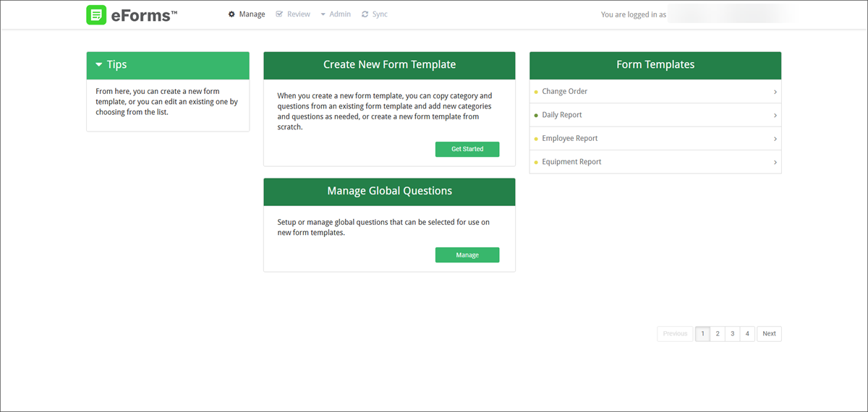Open the Review menu
Screen dimensions: 868x412
coord(293,14)
